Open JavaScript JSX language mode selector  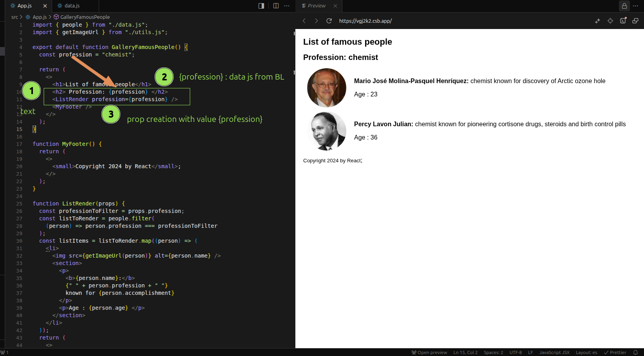click(x=554, y=352)
